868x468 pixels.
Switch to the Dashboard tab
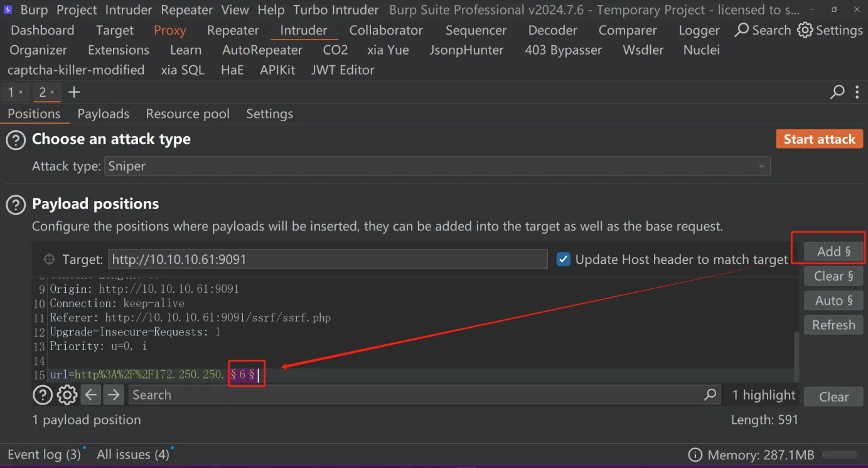tap(43, 30)
